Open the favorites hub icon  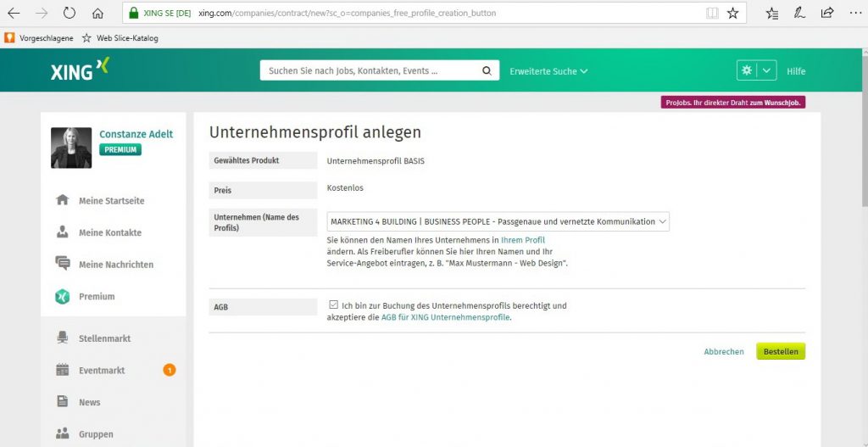[x=772, y=14]
